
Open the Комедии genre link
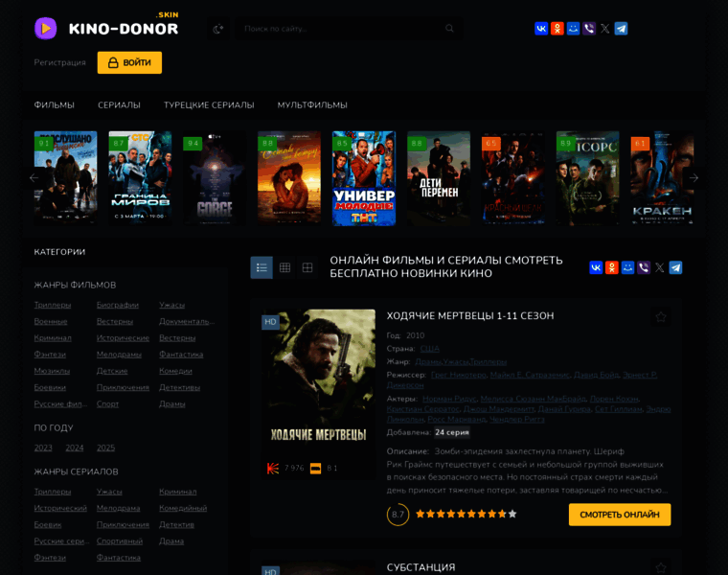point(175,371)
